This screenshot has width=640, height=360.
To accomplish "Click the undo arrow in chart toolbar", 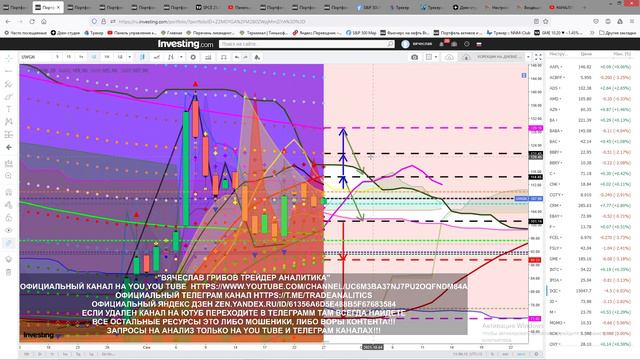I will point(237,57).
